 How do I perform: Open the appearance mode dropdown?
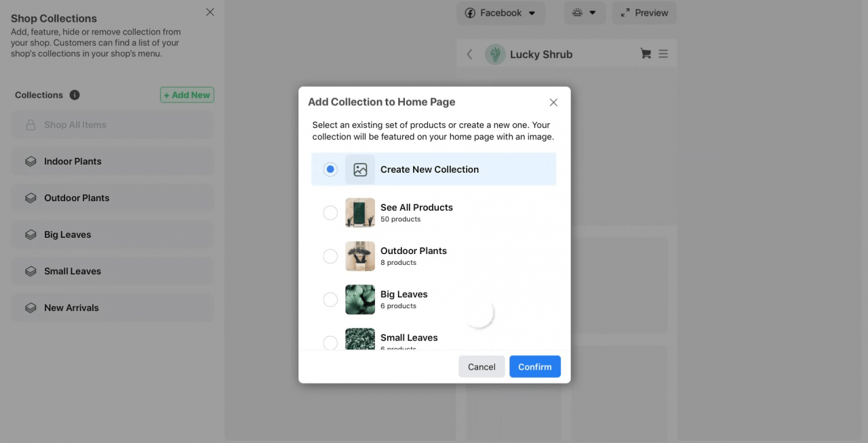[x=592, y=12]
